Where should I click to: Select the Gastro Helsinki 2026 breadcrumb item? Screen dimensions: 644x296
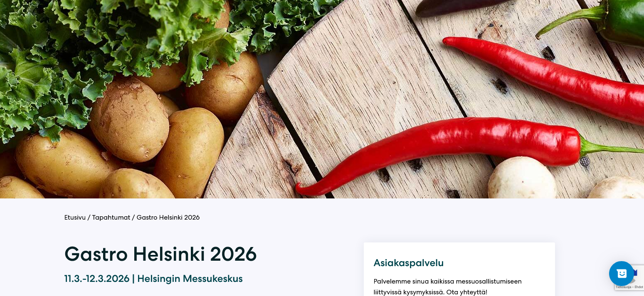(x=168, y=218)
